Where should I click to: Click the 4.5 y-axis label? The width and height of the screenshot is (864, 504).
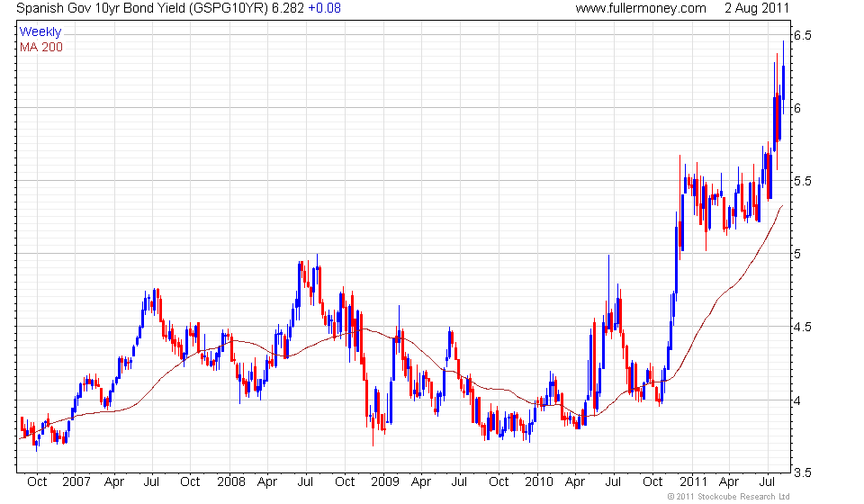click(802, 328)
